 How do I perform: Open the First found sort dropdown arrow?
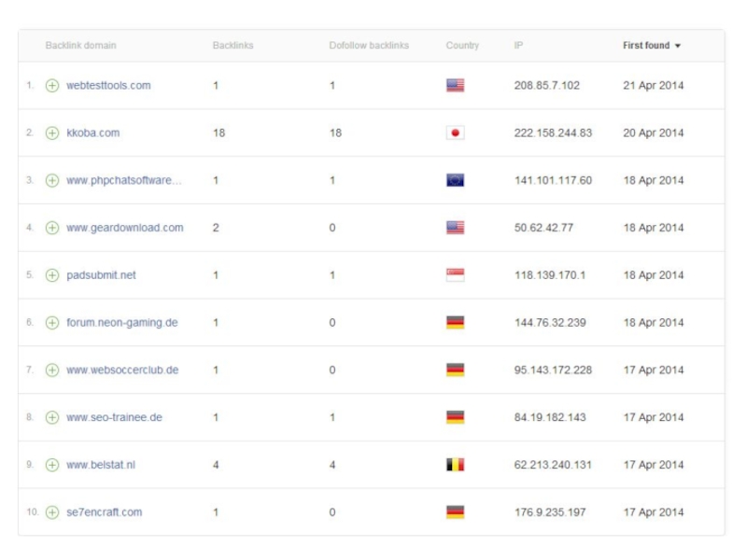coord(678,46)
